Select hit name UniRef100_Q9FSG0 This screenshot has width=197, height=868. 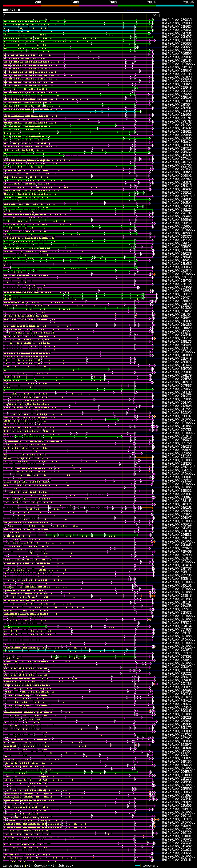point(177,152)
